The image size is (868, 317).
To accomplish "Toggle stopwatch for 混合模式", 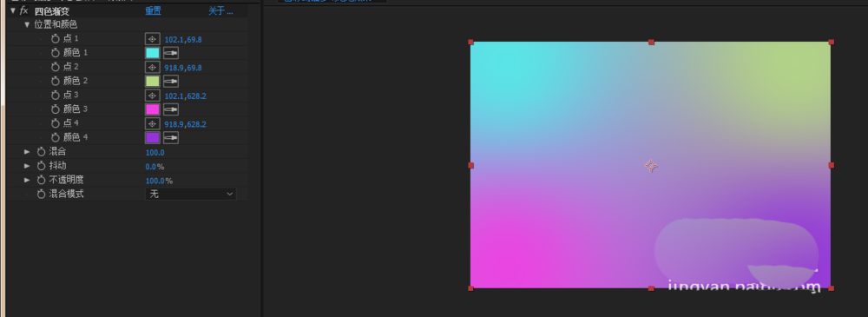I will click(41, 194).
